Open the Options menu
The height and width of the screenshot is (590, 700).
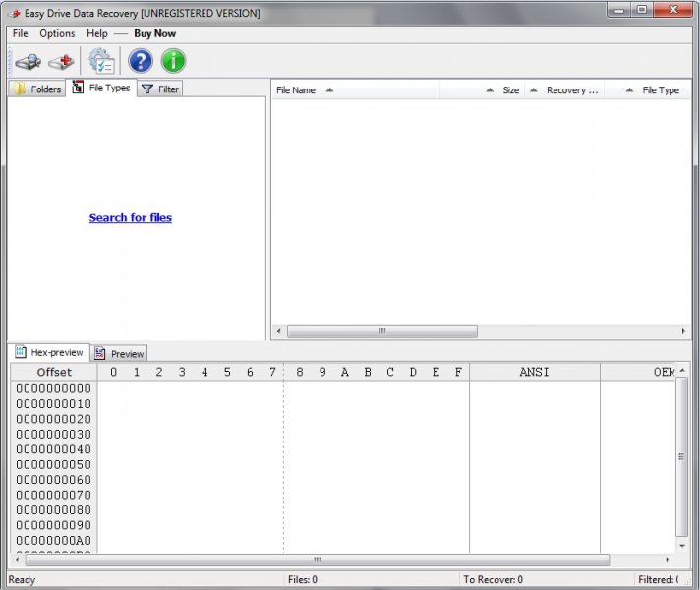[57, 34]
